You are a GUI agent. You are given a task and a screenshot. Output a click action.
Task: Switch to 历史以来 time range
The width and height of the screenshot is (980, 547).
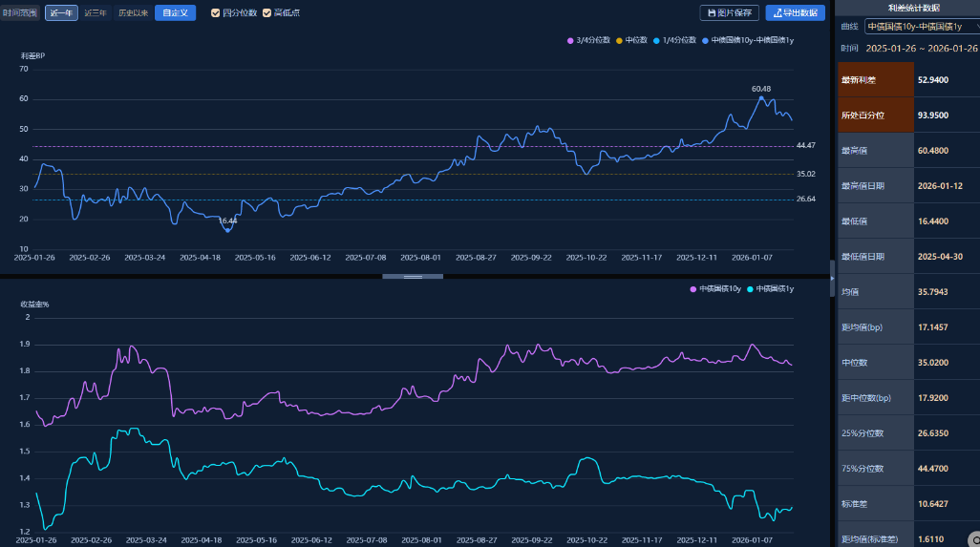tap(133, 13)
